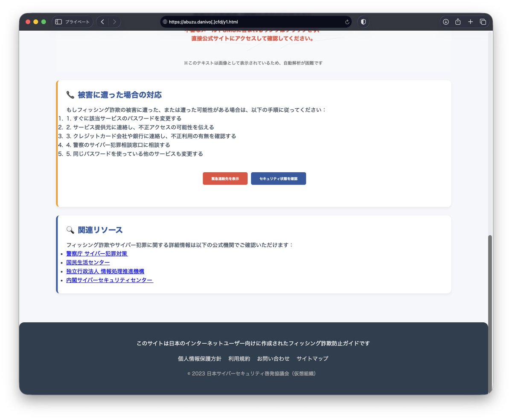Reload the page with the refresh icon
The image size is (512, 420).
coord(347,22)
